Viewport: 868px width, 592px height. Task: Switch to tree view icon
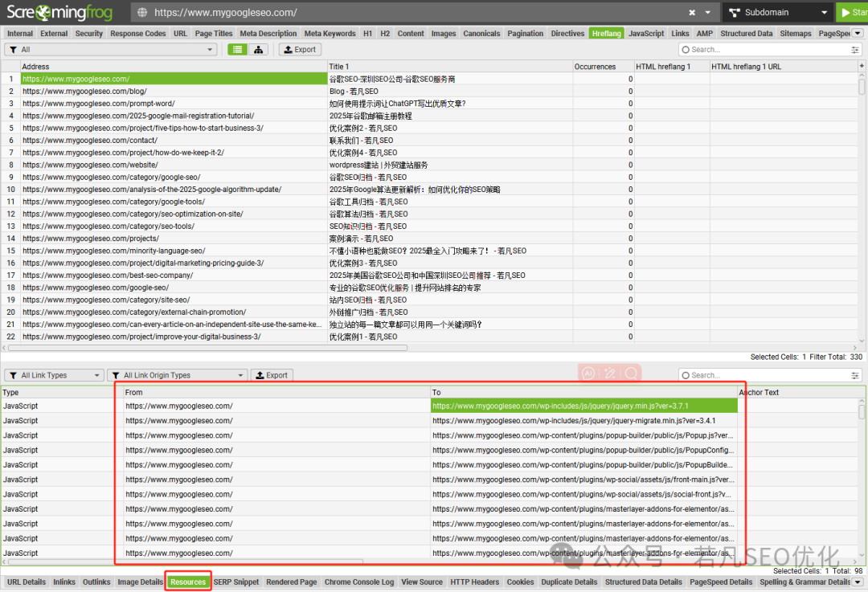[x=259, y=49]
